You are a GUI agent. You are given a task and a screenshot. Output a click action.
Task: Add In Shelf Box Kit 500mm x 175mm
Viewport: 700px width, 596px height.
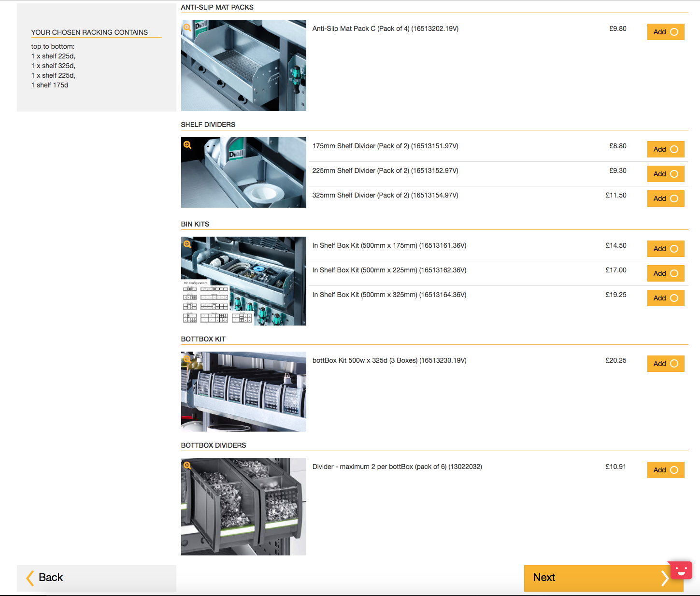point(665,249)
